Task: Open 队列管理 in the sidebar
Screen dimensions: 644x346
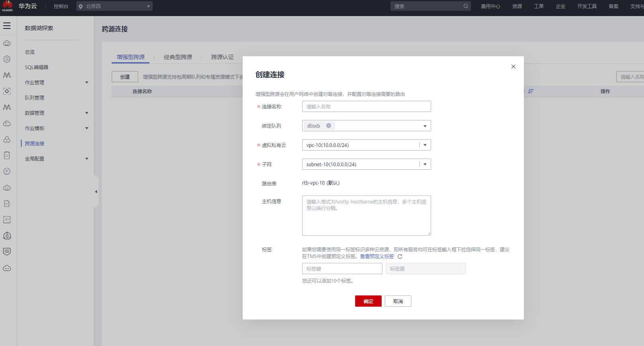Action: pyautogui.click(x=35, y=98)
